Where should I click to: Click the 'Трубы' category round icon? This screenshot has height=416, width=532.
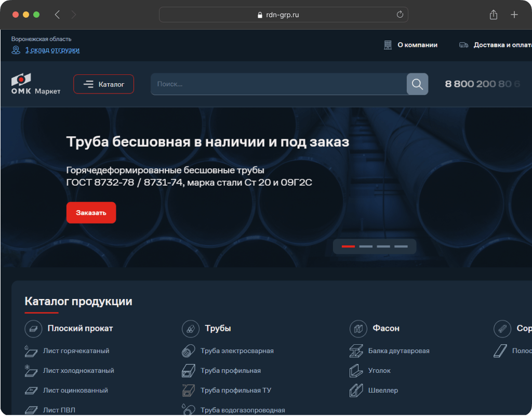click(x=190, y=329)
